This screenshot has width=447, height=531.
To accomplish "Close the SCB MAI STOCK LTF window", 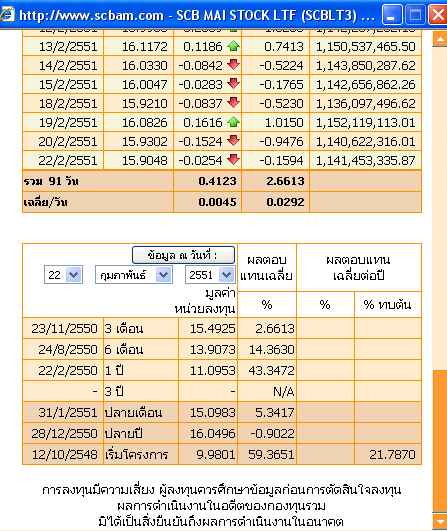I will pos(438,15).
